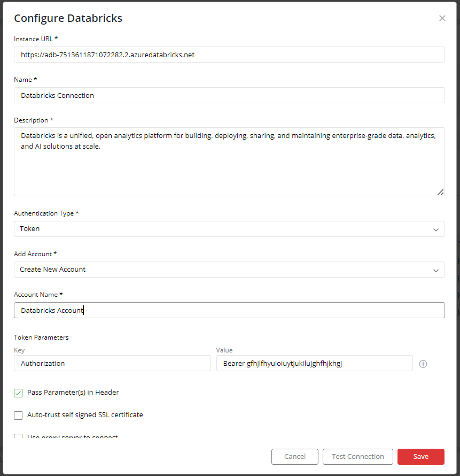Expand the Add Account dropdown
Screen dimensions: 460x476
pyautogui.click(x=229, y=270)
